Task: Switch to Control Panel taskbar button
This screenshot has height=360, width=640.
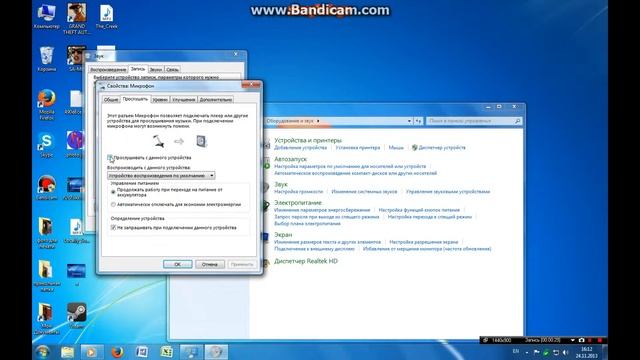Action: [191, 352]
